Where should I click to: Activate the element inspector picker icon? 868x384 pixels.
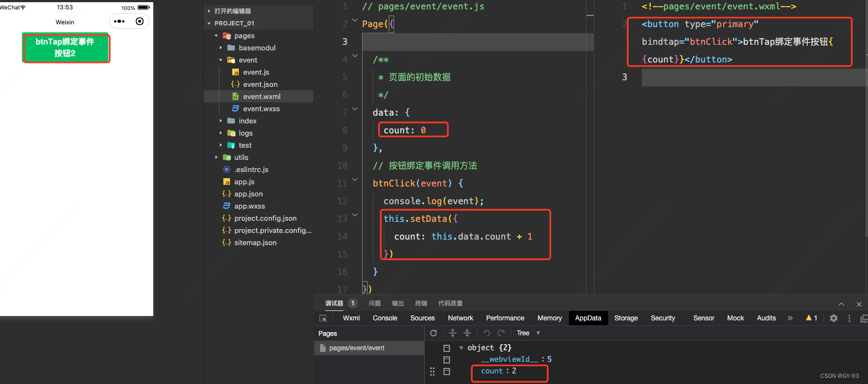click(x=323, y=319)
